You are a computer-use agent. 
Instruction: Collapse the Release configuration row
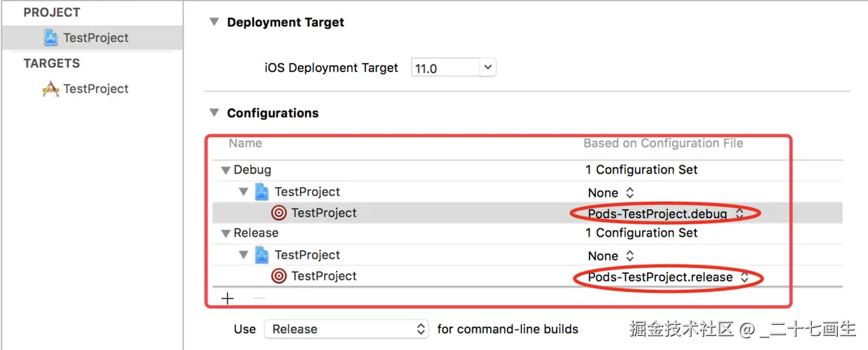pyautogui.click(x=225, y=233)
